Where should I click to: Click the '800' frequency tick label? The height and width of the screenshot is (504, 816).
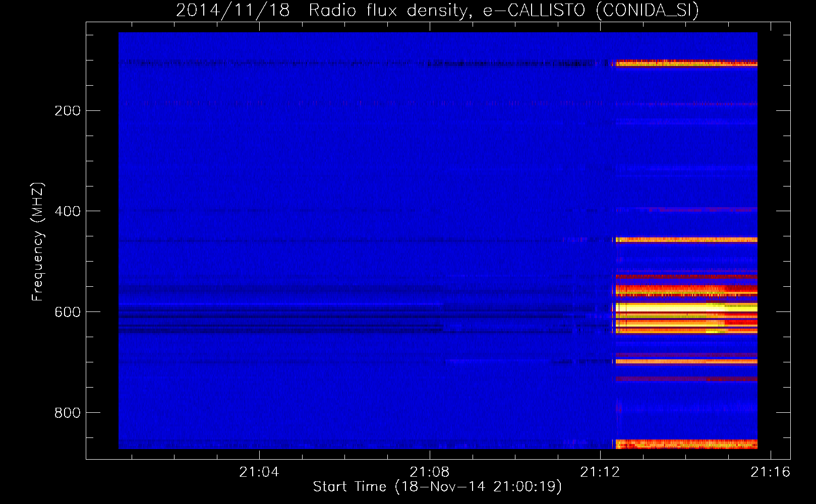click(x=68, y=413)
